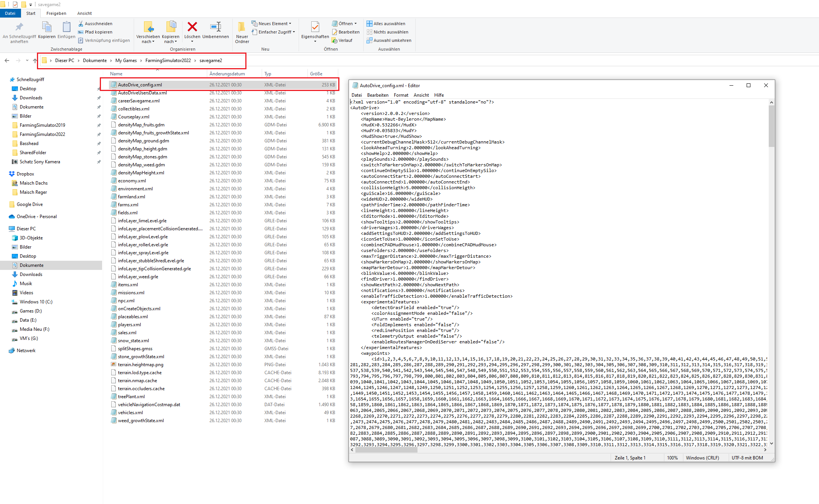Open 3D-Objekte folder
819x504 pixels.
(31, 238)
